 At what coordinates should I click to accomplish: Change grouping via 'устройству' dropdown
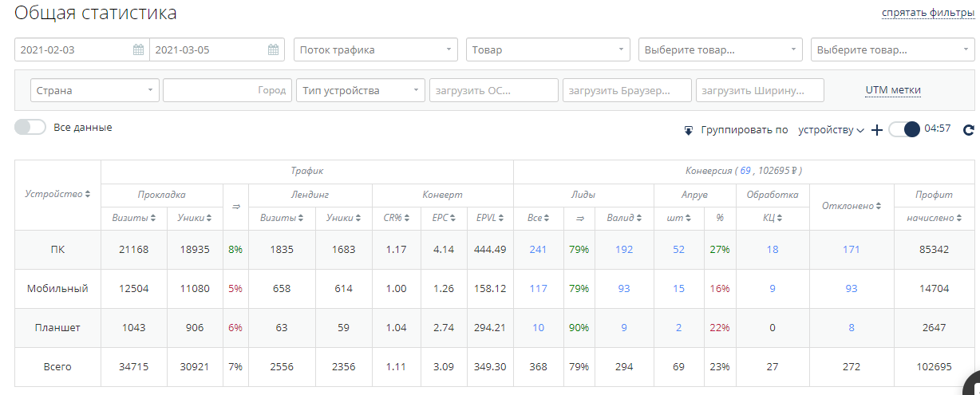click(831, 130)
